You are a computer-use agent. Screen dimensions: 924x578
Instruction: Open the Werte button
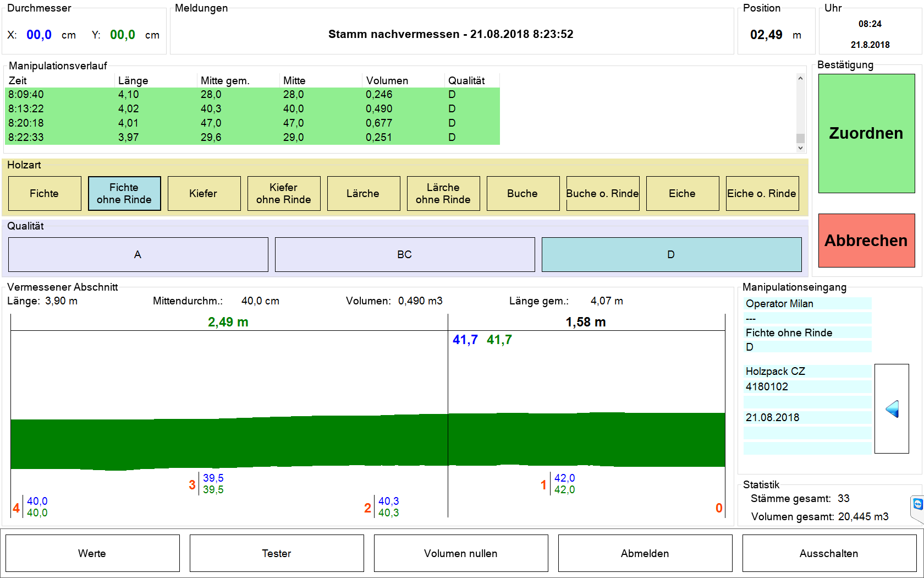(92, 553)
